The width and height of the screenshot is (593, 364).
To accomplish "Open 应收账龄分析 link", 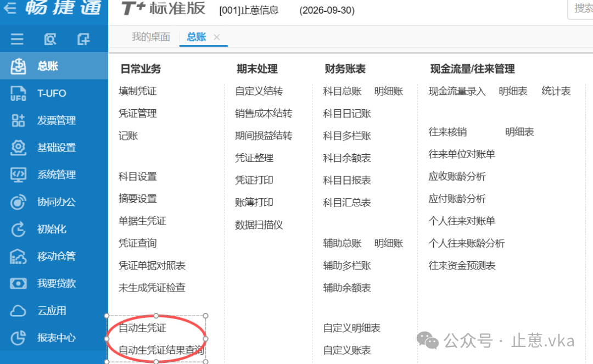I will pos(457,177).
